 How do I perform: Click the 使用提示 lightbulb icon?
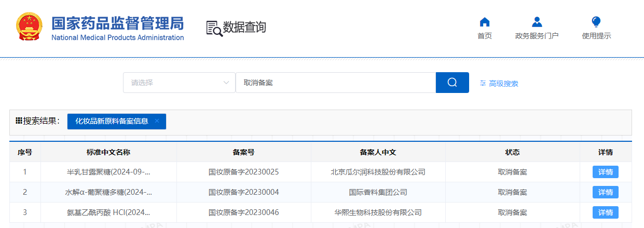[x=596, y=22]
